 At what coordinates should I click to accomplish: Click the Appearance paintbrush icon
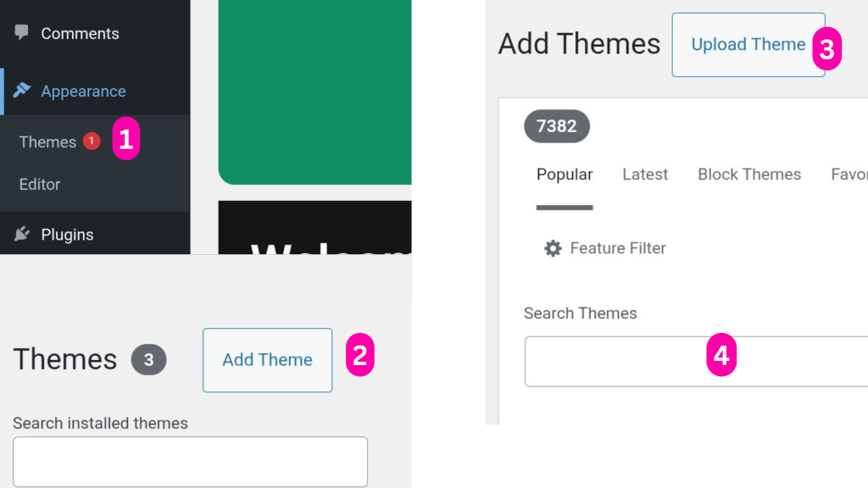pos(21,90)
